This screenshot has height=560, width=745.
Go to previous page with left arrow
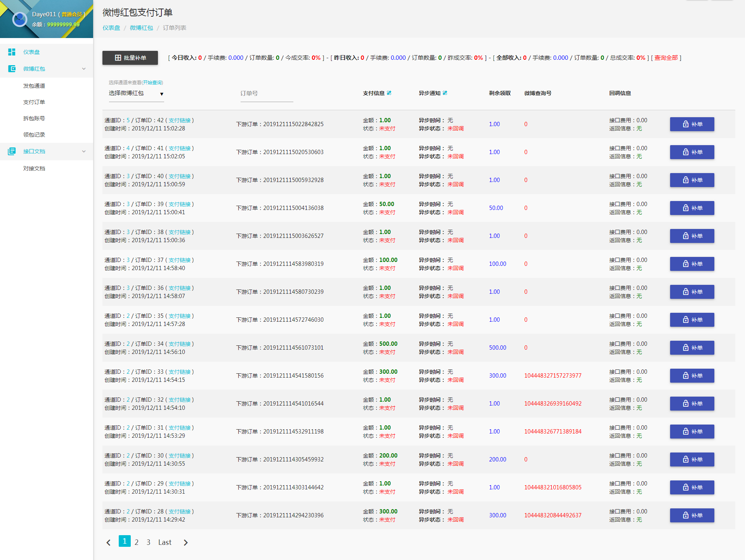(x=109, y=543)
